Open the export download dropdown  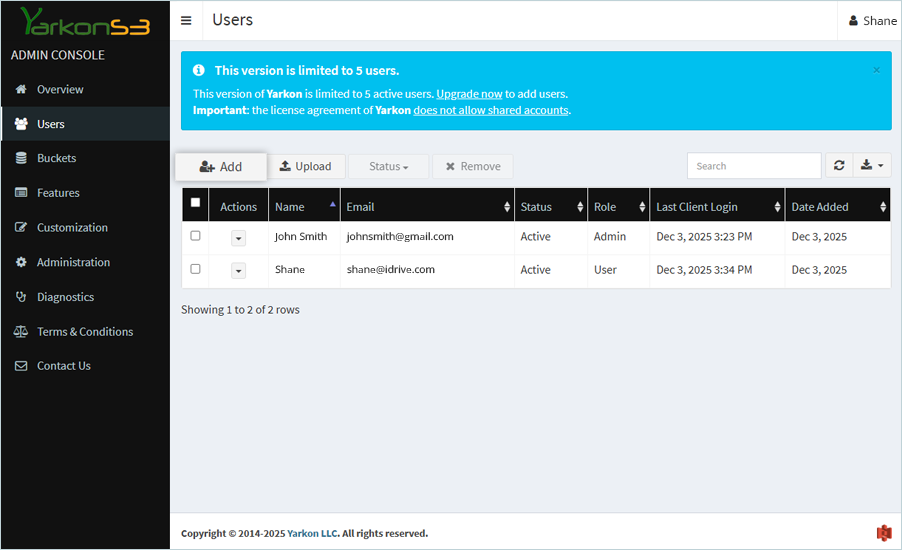[x=872, y=166]
